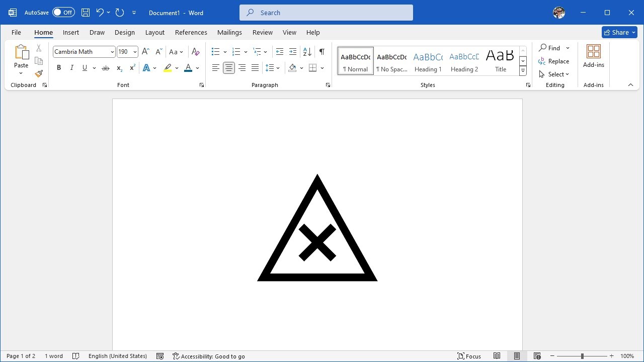Justify paragraph text
Screen dimensions: 644x362
(255, 68)
